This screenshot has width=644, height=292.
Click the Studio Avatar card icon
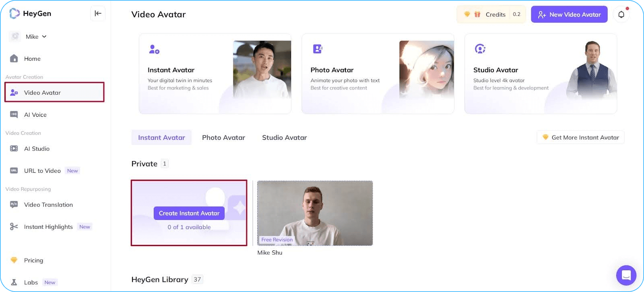point(480,49)
